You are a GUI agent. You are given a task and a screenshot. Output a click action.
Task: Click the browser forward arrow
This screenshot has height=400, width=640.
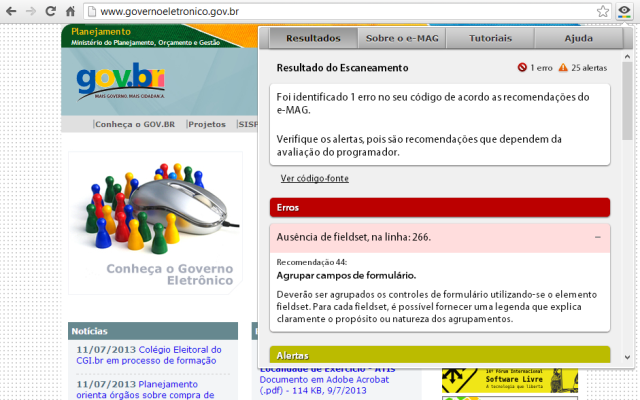pos(32,11)
